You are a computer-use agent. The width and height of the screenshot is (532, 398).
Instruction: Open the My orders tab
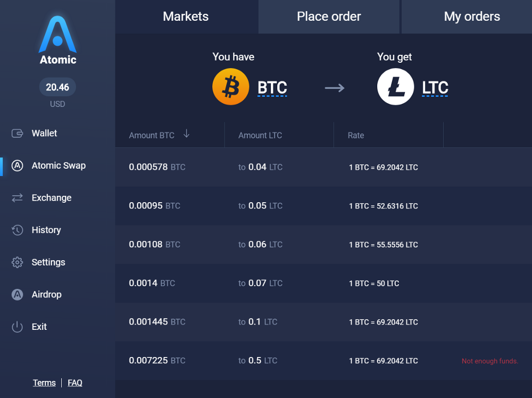[x=471, y=16]
